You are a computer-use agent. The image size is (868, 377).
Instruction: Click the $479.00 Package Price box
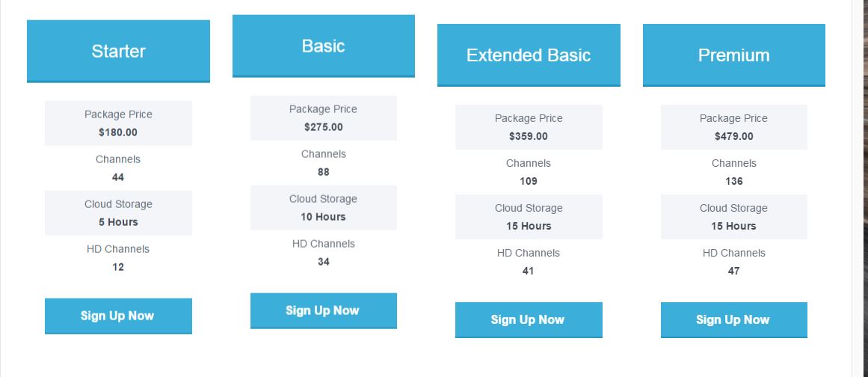tap(733, 127)
